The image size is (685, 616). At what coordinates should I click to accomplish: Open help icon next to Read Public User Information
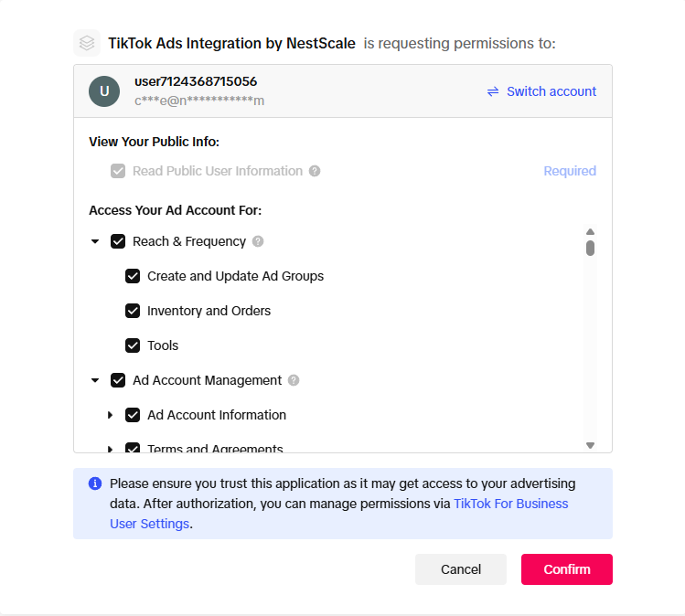(315, 171)
